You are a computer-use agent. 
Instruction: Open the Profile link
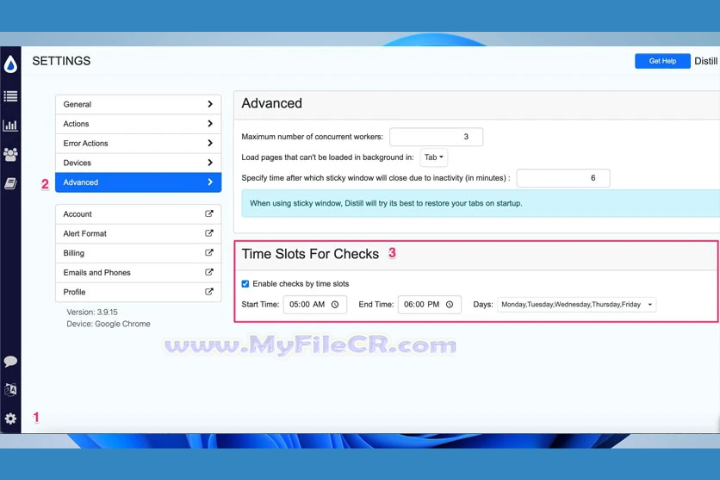138,292
